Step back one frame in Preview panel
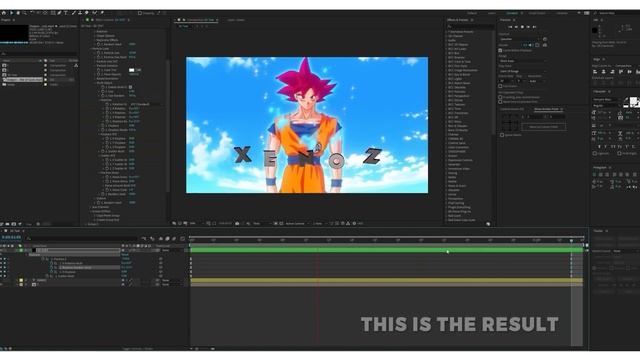 [x=516, y=27]
